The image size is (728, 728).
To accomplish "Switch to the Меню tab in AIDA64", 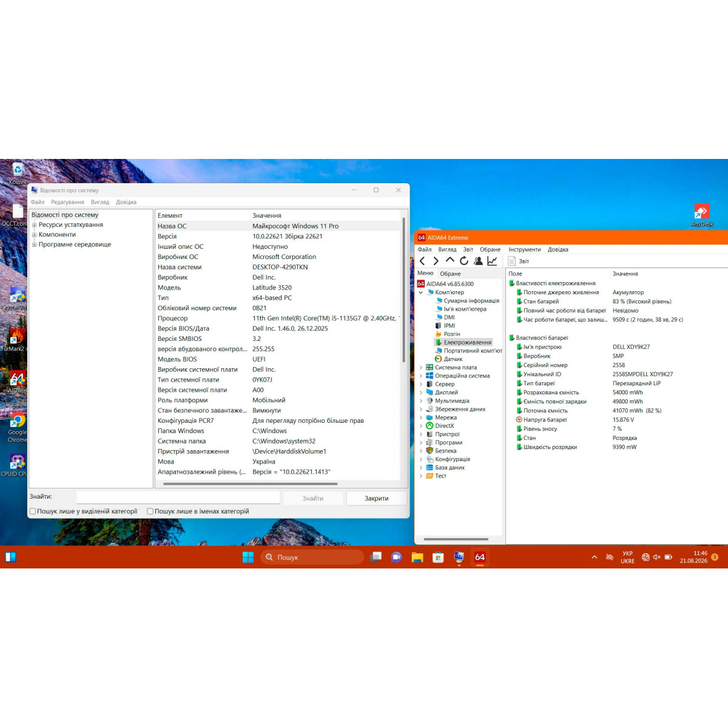I will 425,273.
